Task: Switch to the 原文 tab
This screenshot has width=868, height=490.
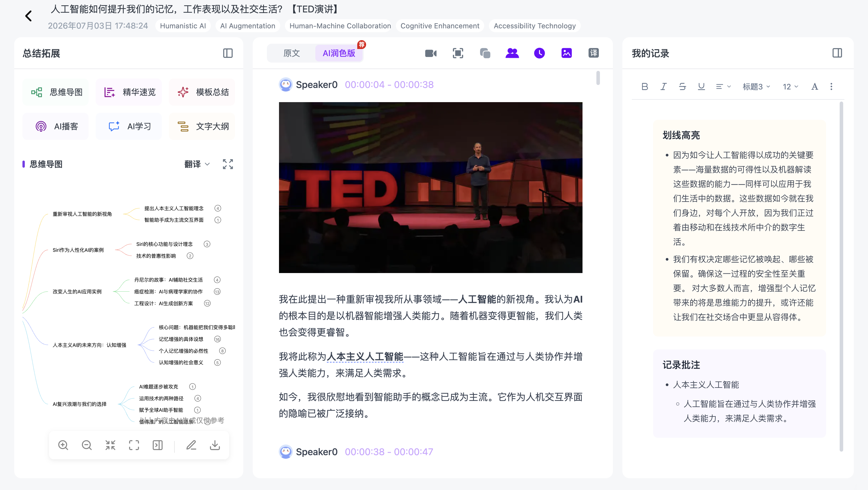Action: [x=291, y=53]
